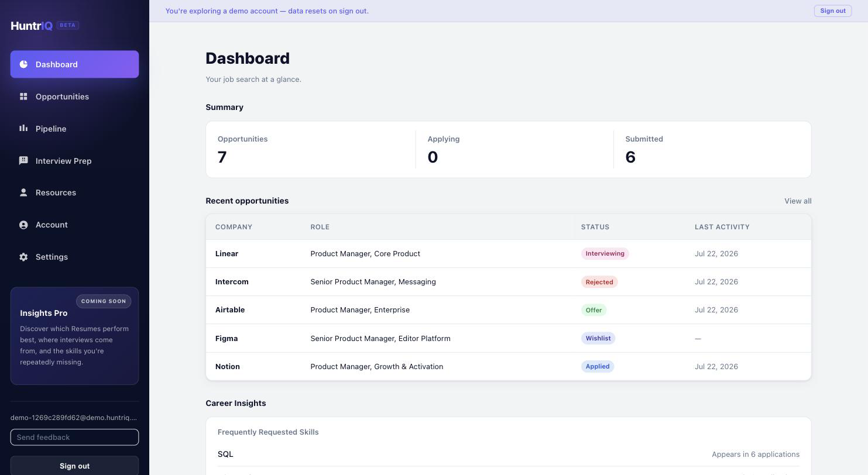Click the Pipeline bar-chart icon
868x475 pixels.
(23, 128)
